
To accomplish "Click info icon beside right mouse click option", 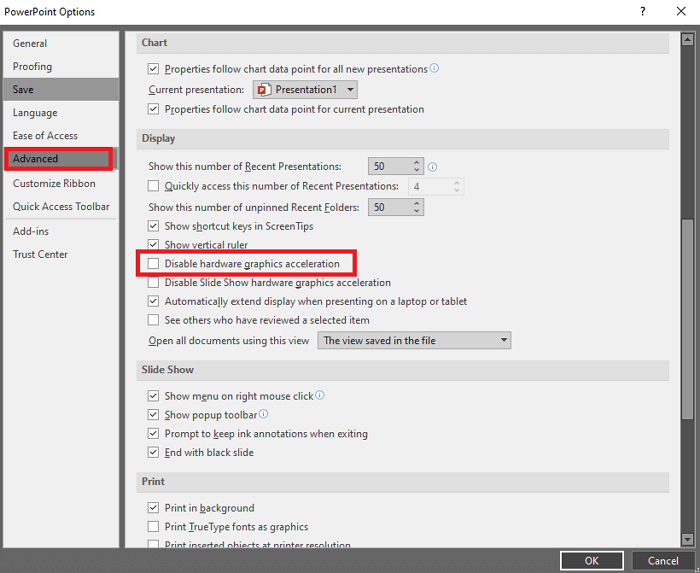I will pos(320,395).
